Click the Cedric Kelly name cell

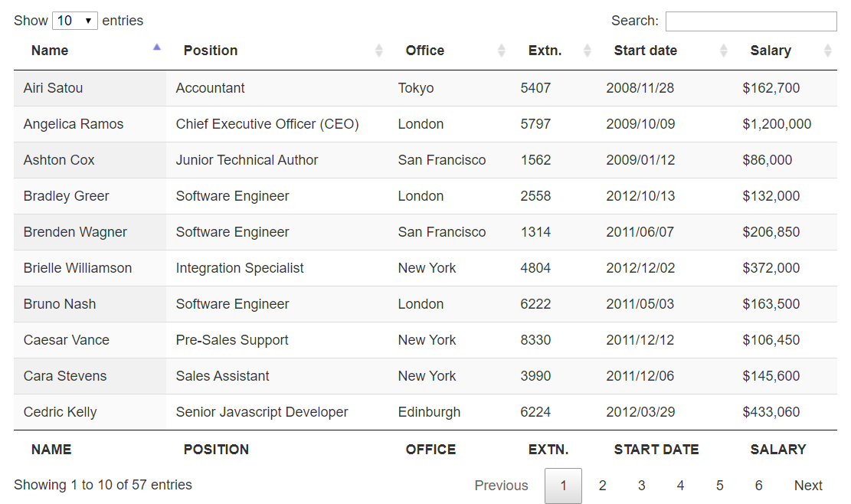click(x=61, y=412)
